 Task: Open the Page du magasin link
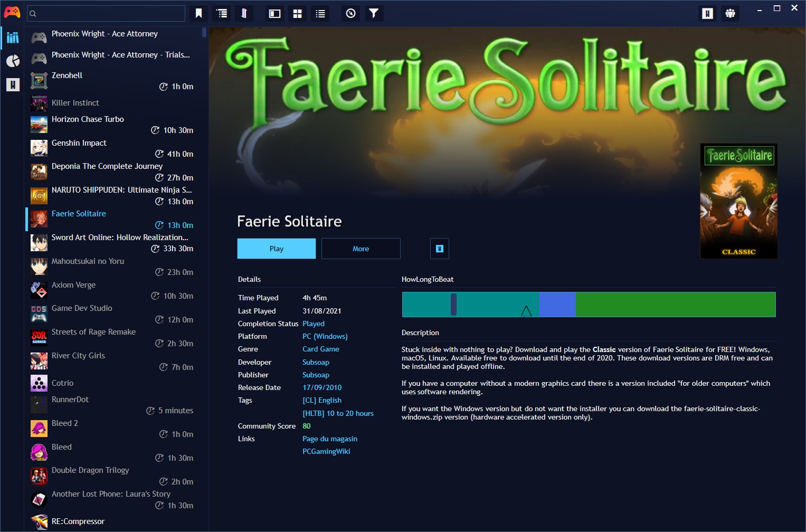coord(330,439)
